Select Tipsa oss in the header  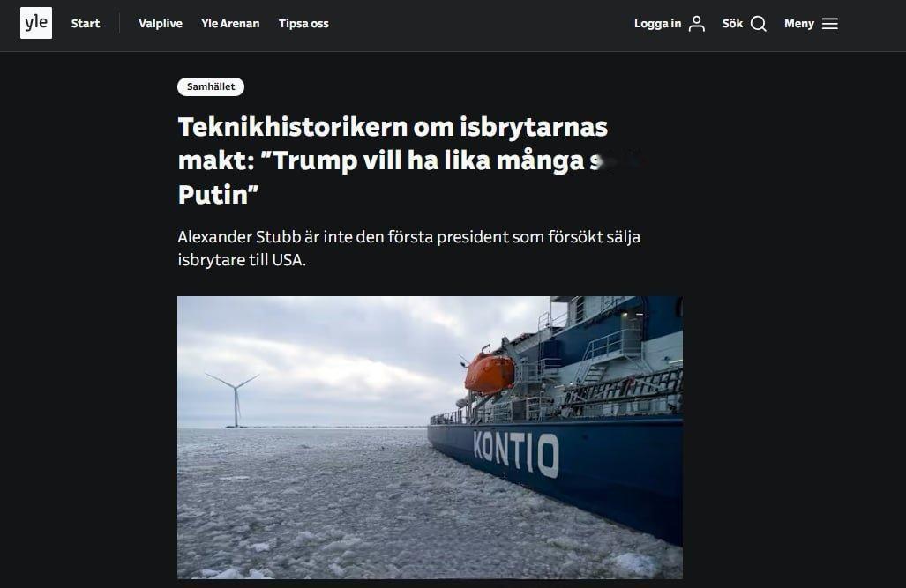(303, 24)
